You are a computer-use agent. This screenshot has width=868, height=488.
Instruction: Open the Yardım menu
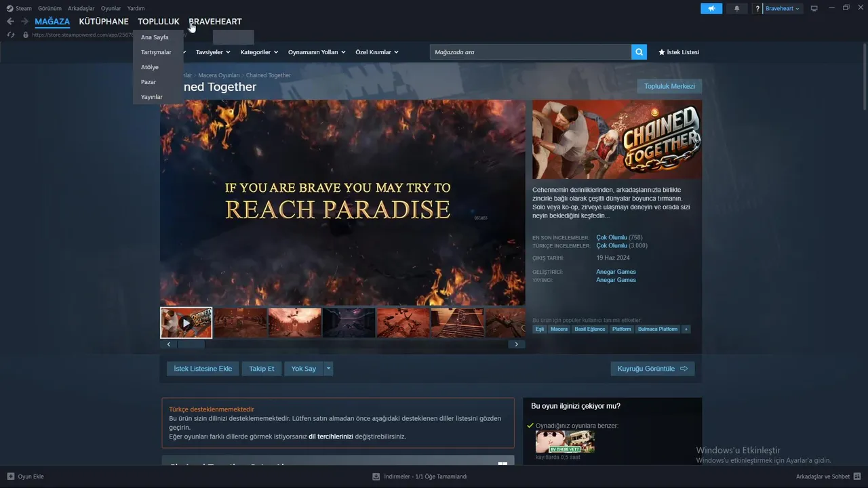pyautogui.click(x=136, y=9)
